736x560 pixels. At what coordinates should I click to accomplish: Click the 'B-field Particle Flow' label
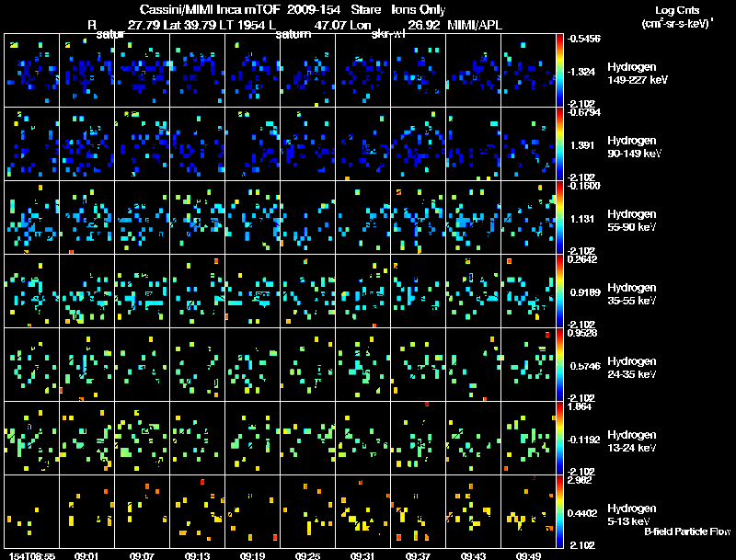click(687, 531)
